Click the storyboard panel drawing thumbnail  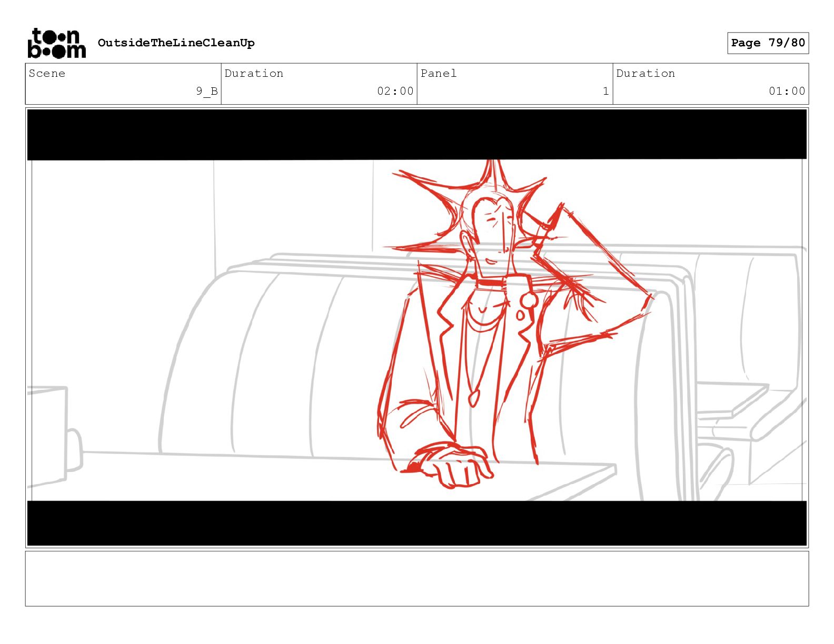tap(417, 328)
